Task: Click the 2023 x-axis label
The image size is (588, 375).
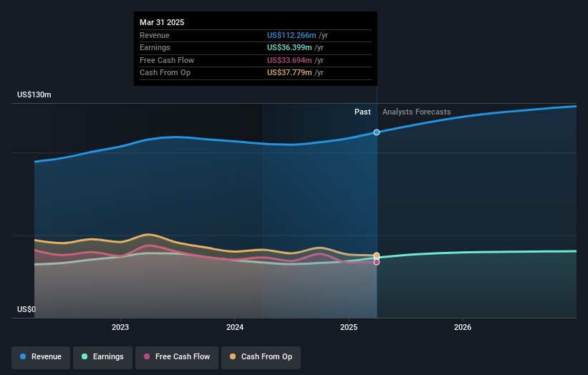Action: click(120, 328)
